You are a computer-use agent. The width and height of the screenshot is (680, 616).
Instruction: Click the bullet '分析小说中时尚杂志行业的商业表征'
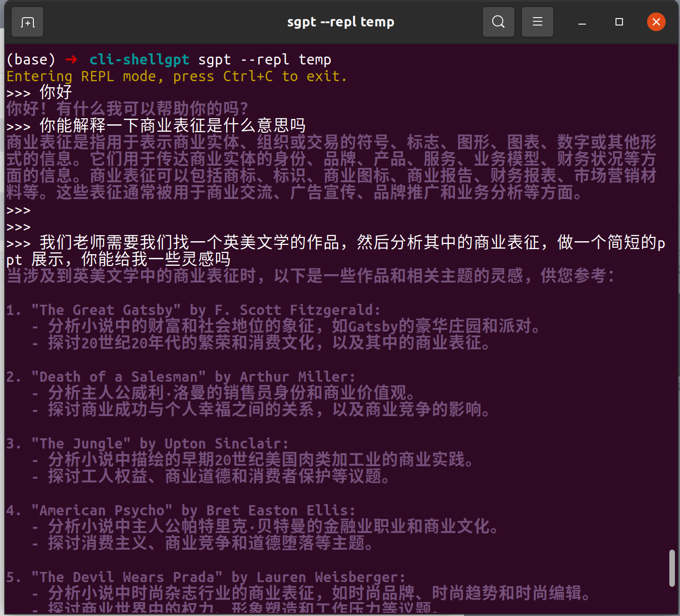point(311,593)
